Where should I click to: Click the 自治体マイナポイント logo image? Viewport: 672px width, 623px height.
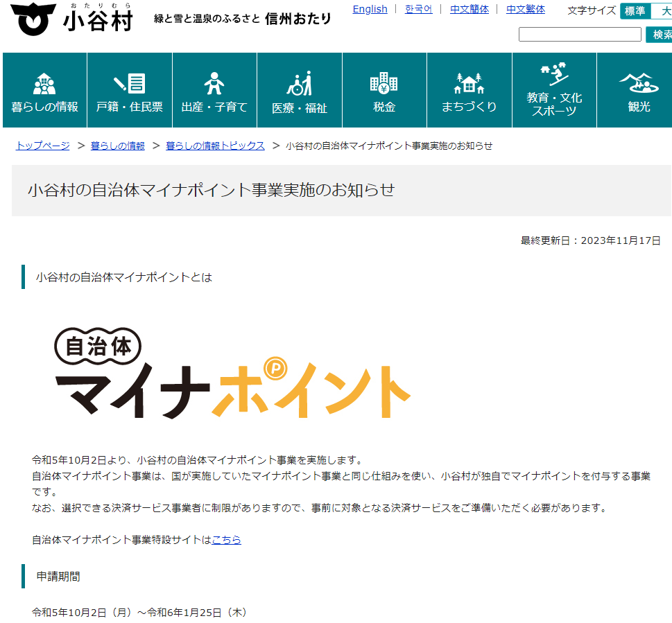point(232,373)
